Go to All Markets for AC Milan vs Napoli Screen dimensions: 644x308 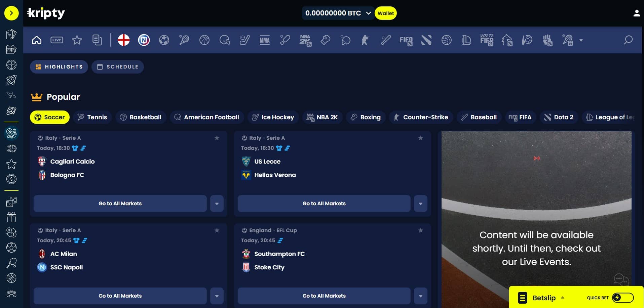click(x=120, y=296)
